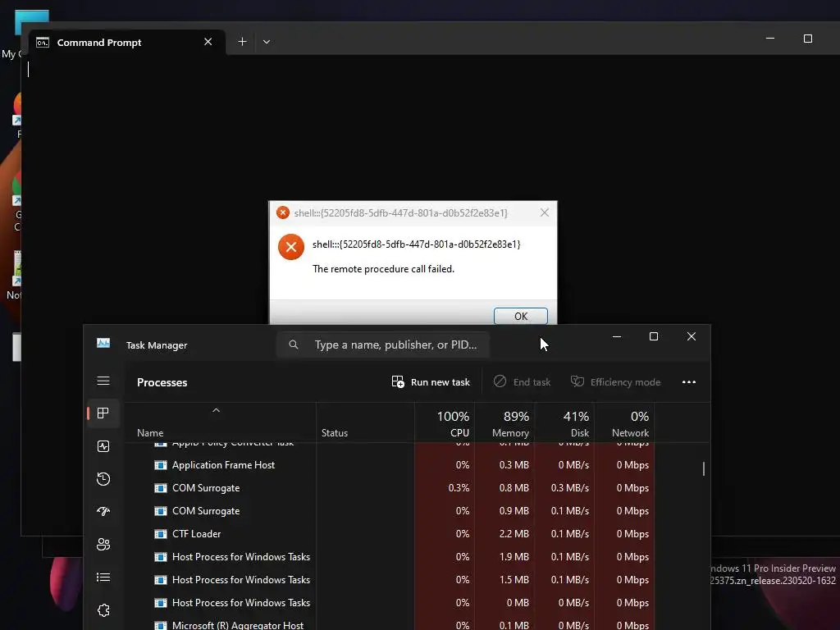Minimize the Command Prompt terminal window
Image resolution: width=840 pixels, height=630 pixels.
pos(769,39)
